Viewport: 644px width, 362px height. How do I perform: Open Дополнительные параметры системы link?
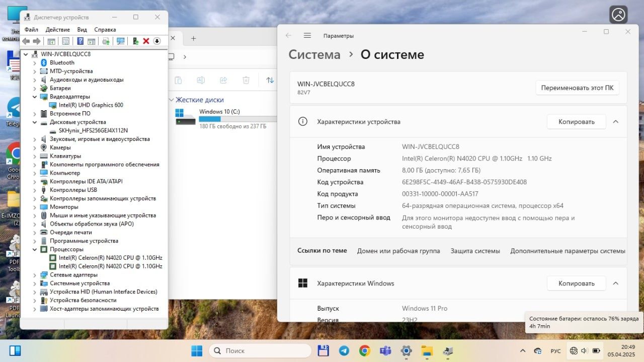click(x=568, y=251)
